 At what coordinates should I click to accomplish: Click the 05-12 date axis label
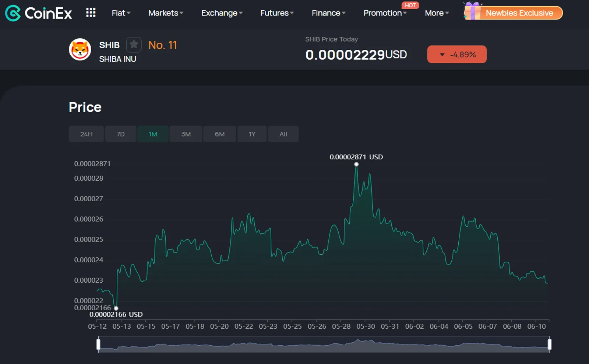point(97,326)
